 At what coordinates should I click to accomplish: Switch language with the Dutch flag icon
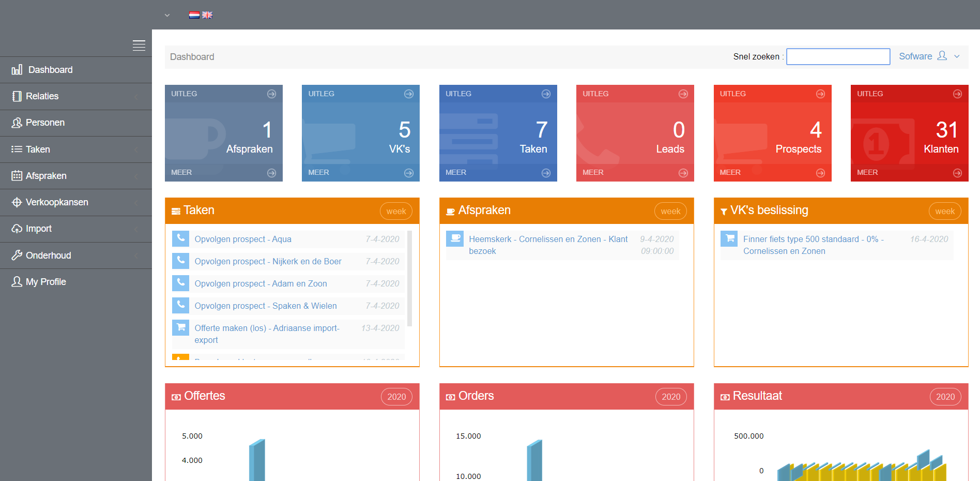[x=194, y=15]
